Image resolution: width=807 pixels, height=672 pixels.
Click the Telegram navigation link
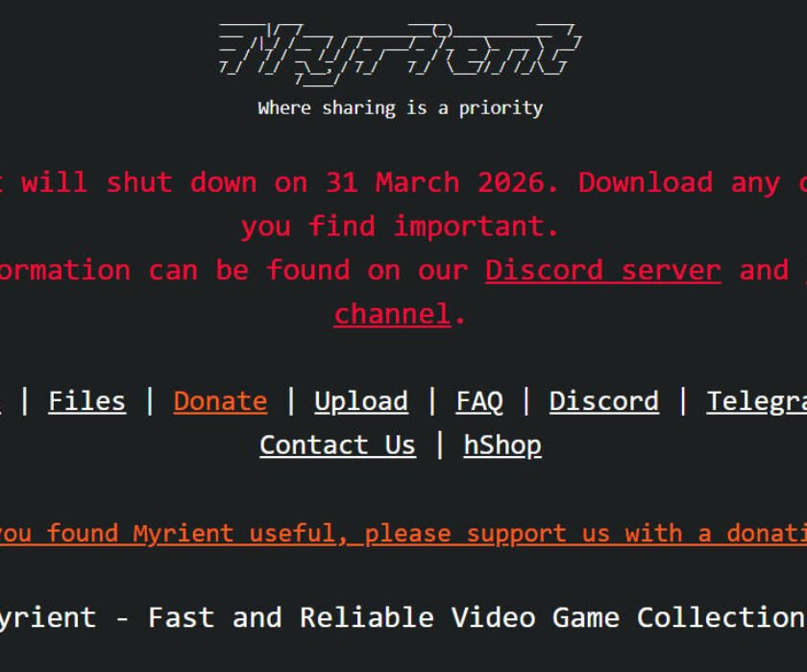tap(757, 401)
